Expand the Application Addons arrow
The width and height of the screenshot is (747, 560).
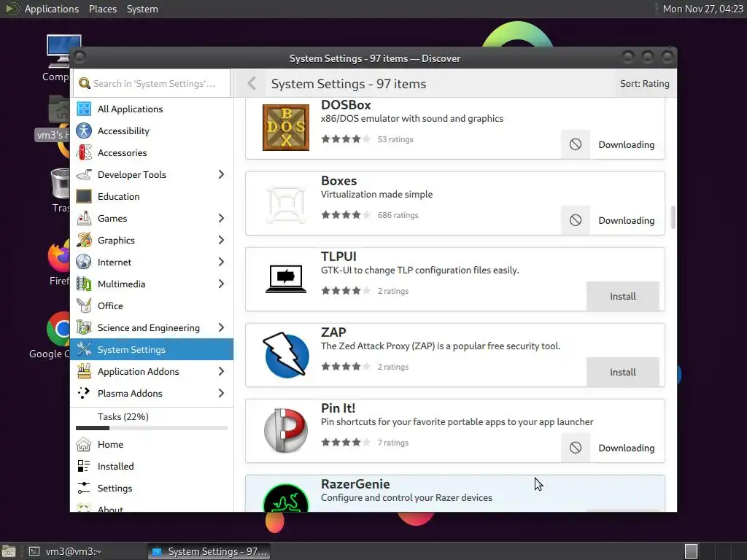221,371
